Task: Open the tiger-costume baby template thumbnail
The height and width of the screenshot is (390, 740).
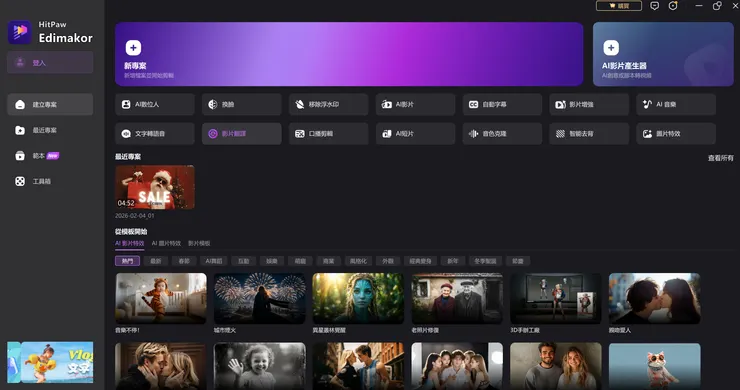Action: tap(161, 298)
